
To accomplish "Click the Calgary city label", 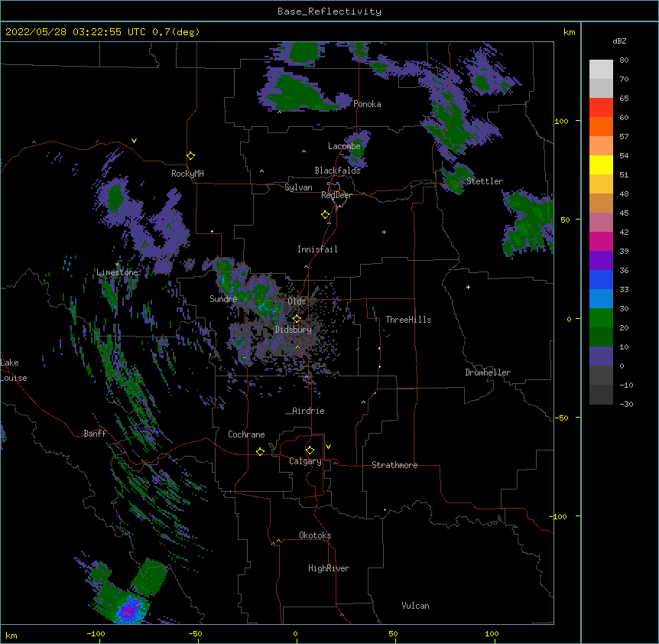I will pyautogui.click(x=305, y=461).
